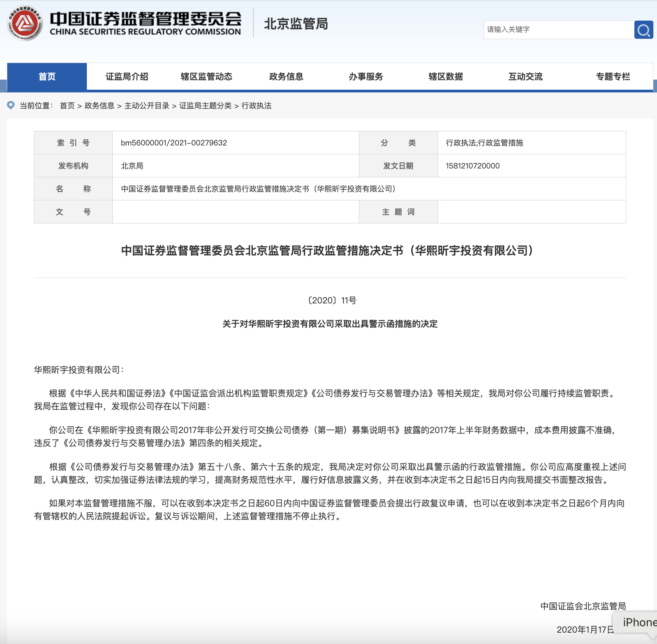Click the 政务信息 breadcrumb link

pyautogui.click(x=99, y=106)
